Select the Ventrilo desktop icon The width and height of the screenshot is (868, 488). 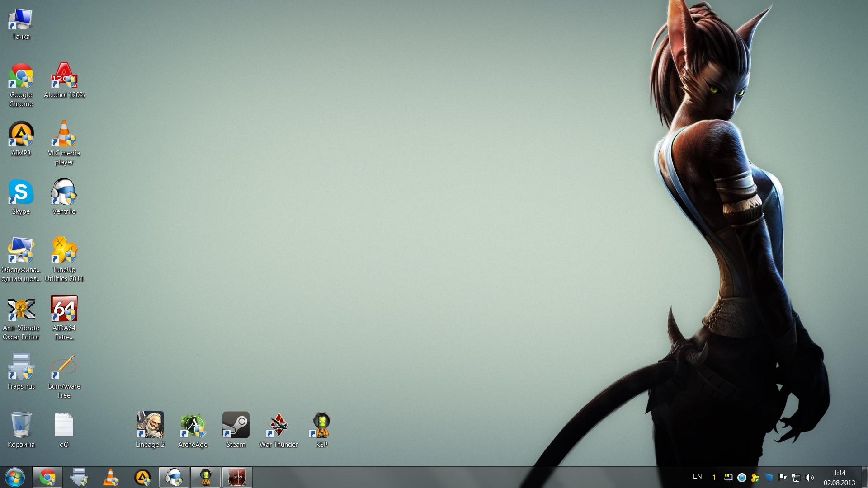pyautogui.click(x=64, y=197)
